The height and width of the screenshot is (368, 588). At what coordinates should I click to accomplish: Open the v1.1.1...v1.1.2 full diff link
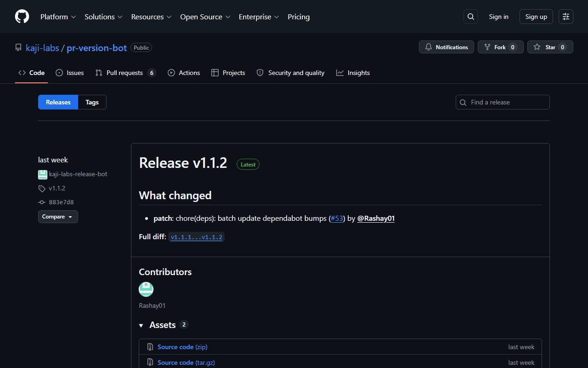click(x=197, y=237)
